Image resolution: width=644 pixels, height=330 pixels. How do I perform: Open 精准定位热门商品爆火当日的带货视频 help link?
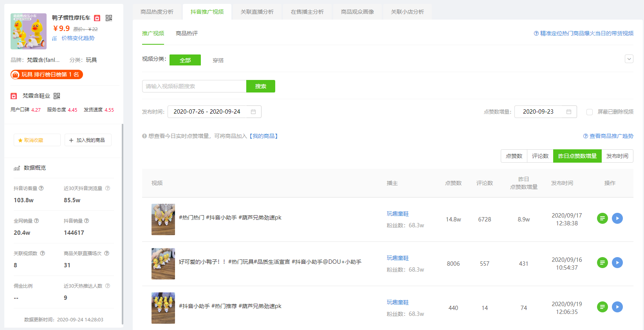pos(584,34)
